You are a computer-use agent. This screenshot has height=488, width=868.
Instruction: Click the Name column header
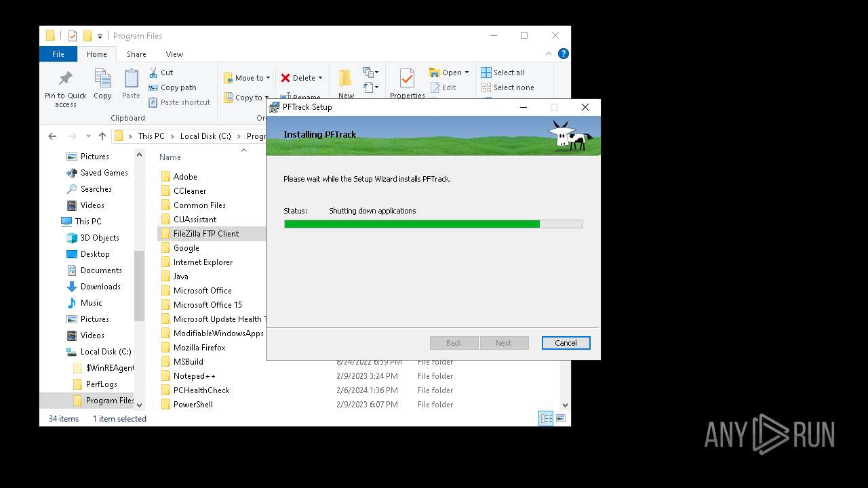pyautogui.click(x=170, y=157)
